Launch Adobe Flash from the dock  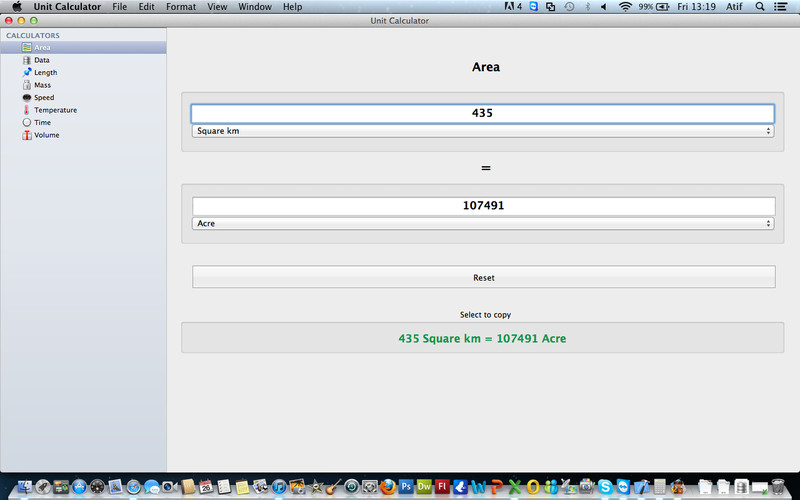[442, 487]
